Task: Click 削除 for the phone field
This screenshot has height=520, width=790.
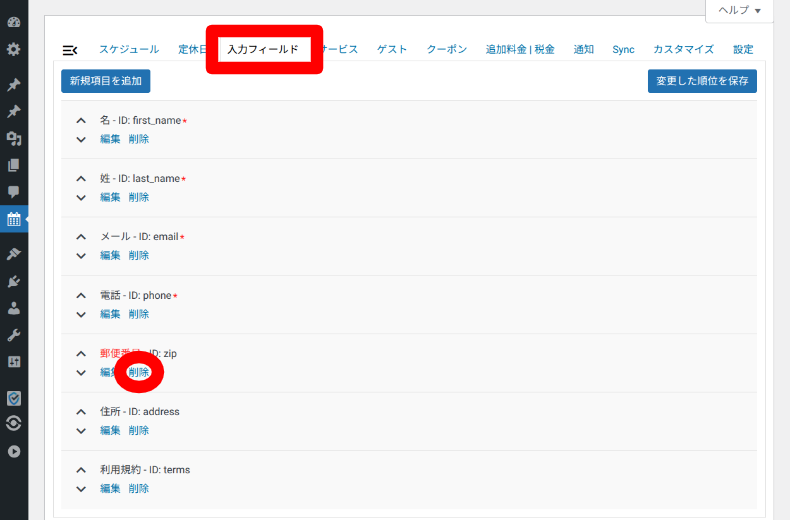Action: click(139, 314)
